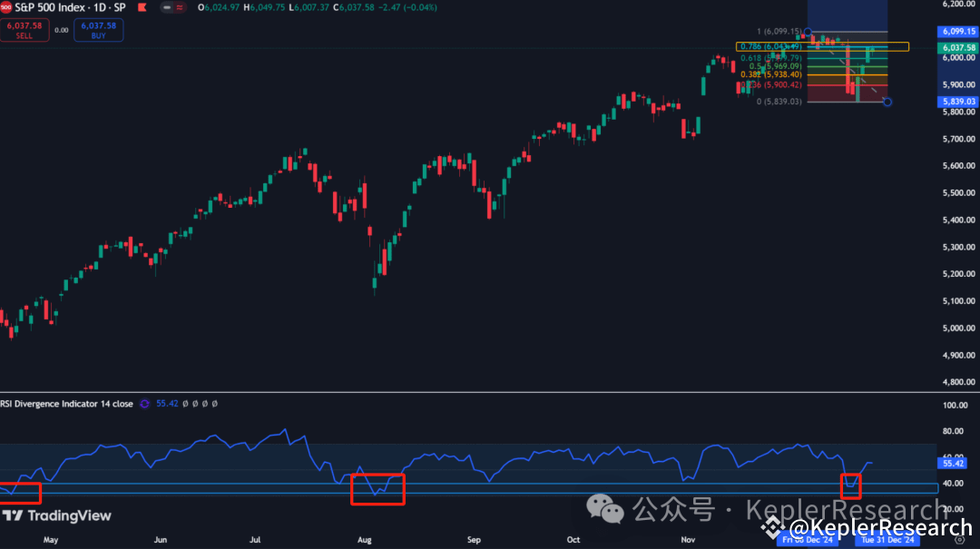The height and width of the screenshot is (549, 980).
Task: Open the S&P 500 Index symbol title
Action: (x=70, y=7)
